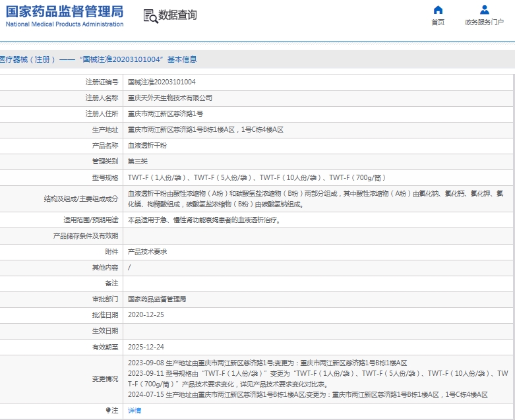The height and width of the screenshot is (420, 515).
Task: Click the 变更情况 row label
Action: coord(105,378)
